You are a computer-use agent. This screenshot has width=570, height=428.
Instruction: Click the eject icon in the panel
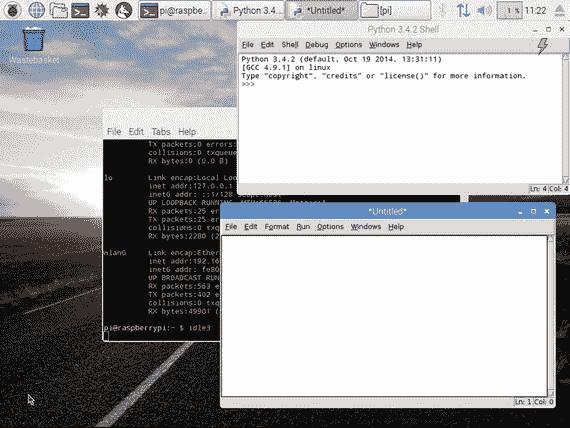[560, 10]
